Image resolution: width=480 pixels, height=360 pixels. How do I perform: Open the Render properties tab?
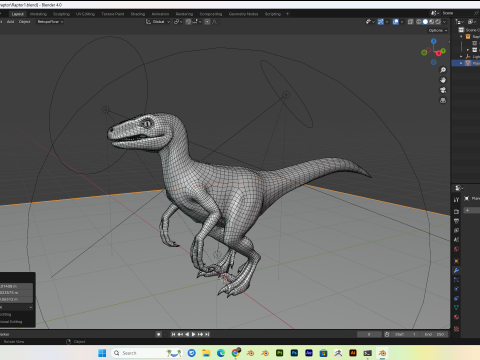pos(456,212)
